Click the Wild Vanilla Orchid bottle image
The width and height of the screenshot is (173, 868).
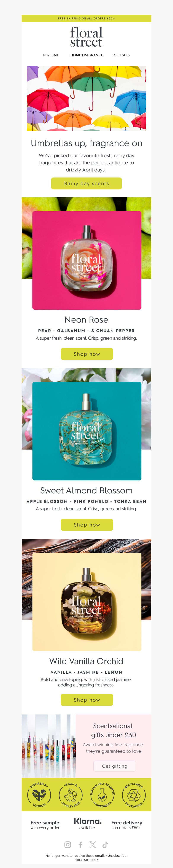pos(87,602)
